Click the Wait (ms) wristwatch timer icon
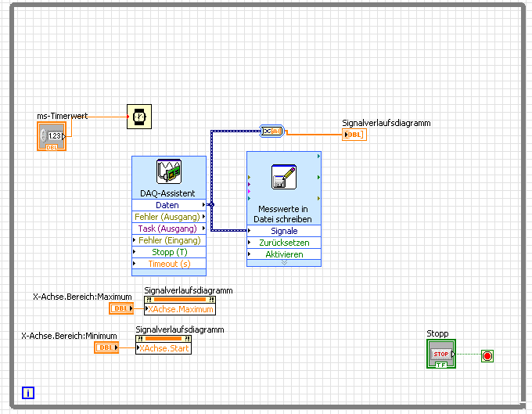Screen dimensions: 532x414 click(139, 117)
